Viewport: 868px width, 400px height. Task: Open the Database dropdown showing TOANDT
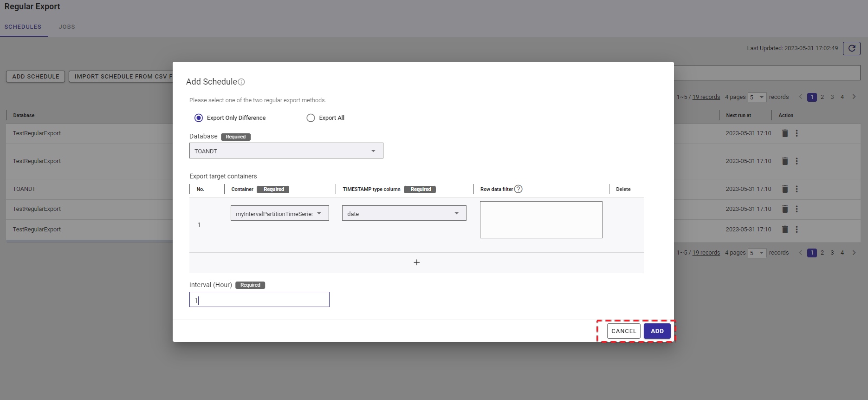(286, 151)
